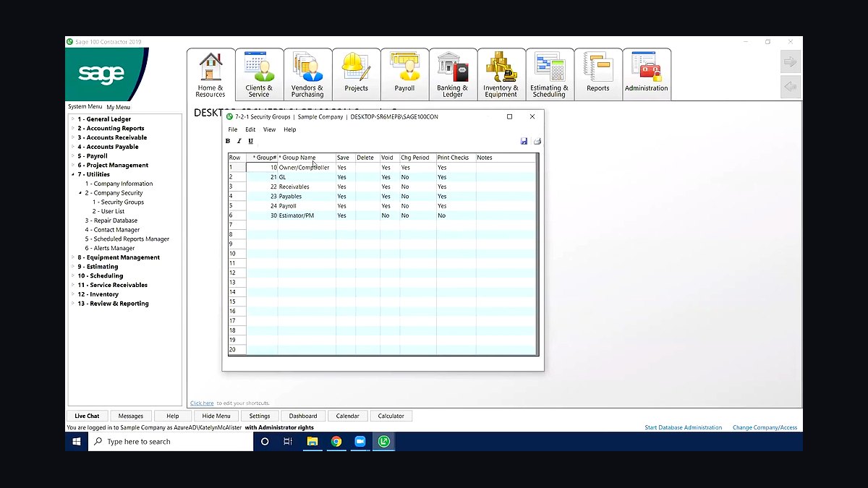Toggle Underline formatting in Security Groups toolbar

click(x=251, y=141)
